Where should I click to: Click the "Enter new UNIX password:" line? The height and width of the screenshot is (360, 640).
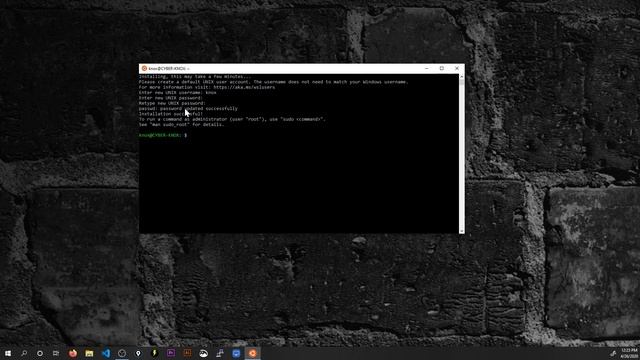(171, 98)
